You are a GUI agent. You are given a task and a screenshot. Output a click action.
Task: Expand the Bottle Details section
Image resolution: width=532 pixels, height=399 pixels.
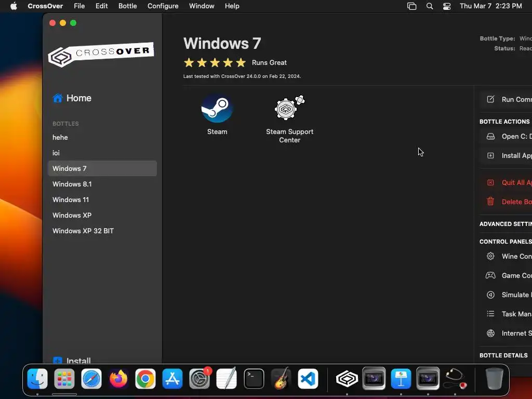coord(503,355)
